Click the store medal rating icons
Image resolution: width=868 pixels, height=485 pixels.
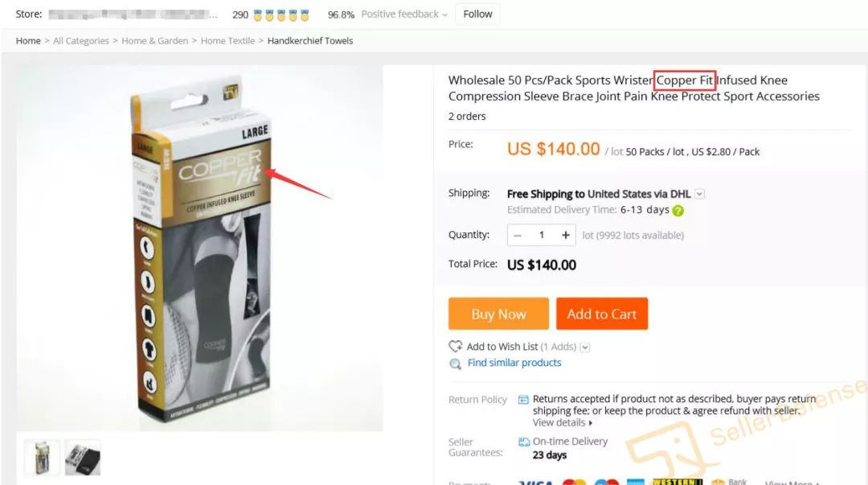(281, 14)
